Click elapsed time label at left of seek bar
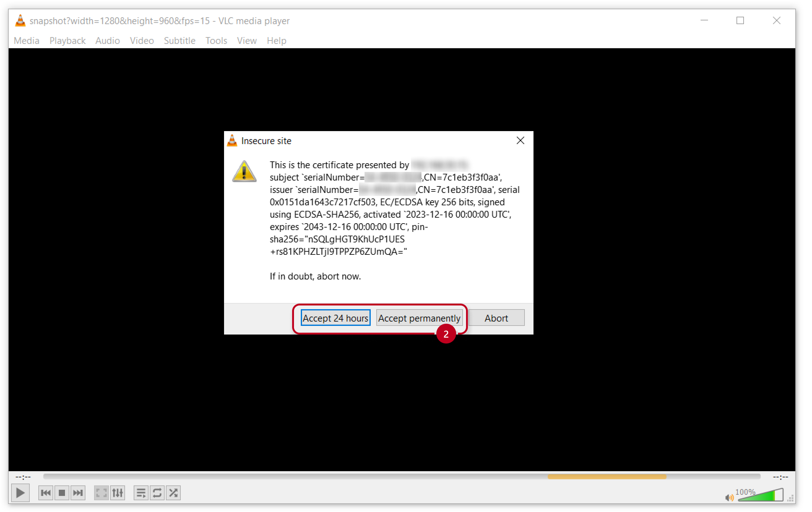The image size is (812, 512). pos(23,477)
